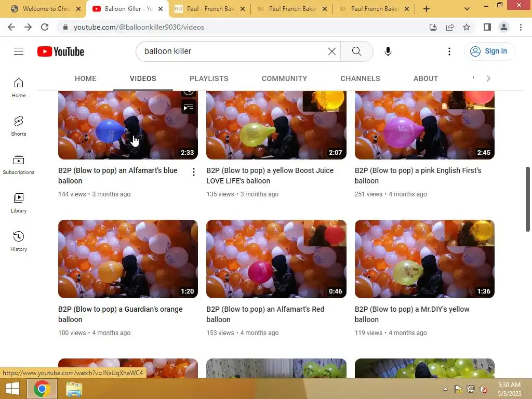Play the 0:46 red balloon video thumbnail
Screen dimensions: 532x399
point(276,259)
